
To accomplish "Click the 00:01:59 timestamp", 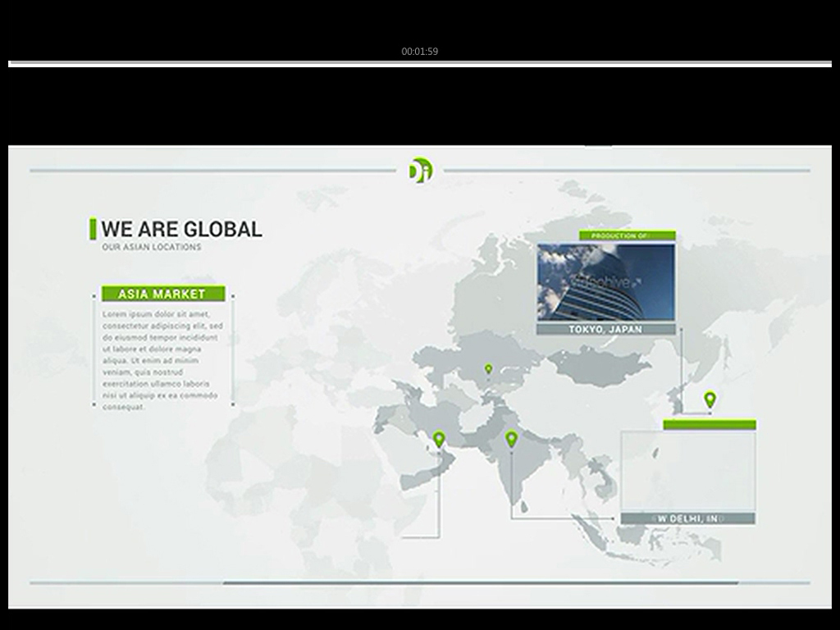I will (420, 51).
